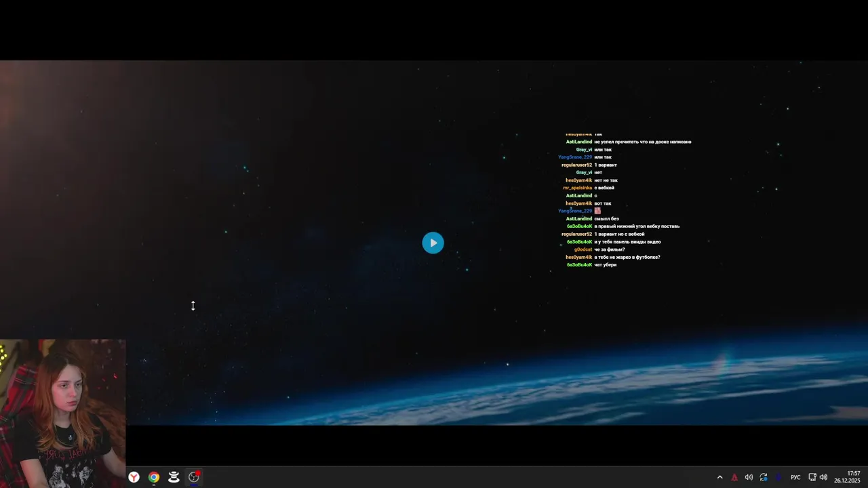The height and width of the screenshot is (488, 868).
Task: Click the webcam overlay of the streamer
Action: tap(62, 413)
